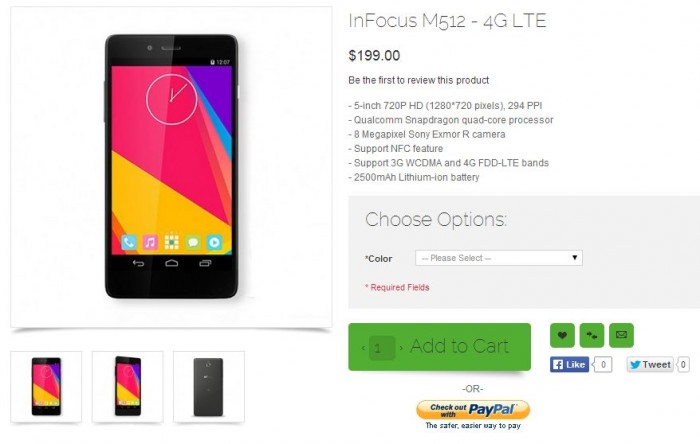Decrease quantity with left arrow
Image resolution: width=700 pixels, height=444 pixels.
(363, 348)
